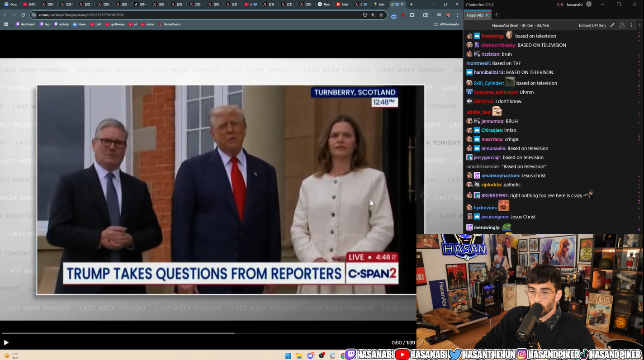Viewport: 644px width, 360px height.
Task: Open the yt bookmark
Action: 133,24
